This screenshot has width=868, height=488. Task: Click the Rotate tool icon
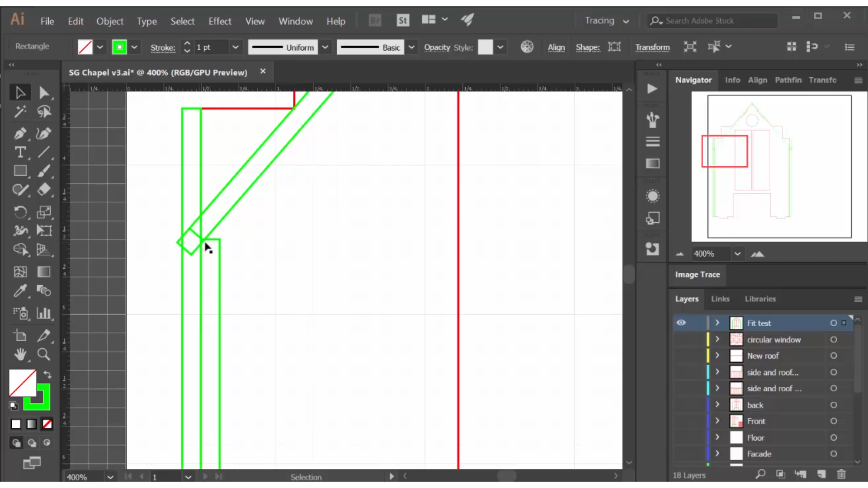[20, 212]
